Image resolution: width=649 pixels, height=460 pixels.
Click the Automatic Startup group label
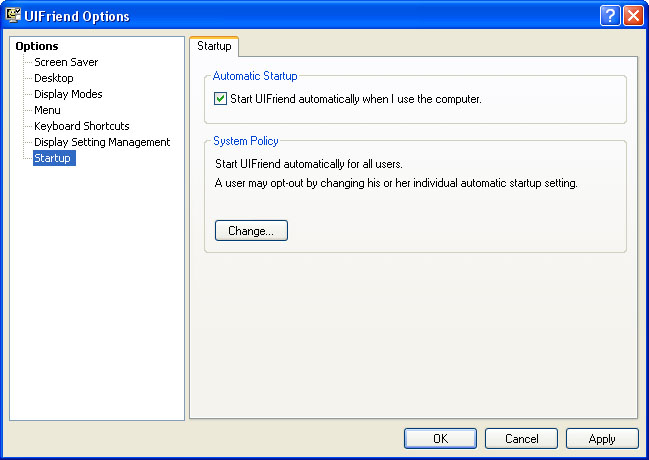tap(255, 76)
